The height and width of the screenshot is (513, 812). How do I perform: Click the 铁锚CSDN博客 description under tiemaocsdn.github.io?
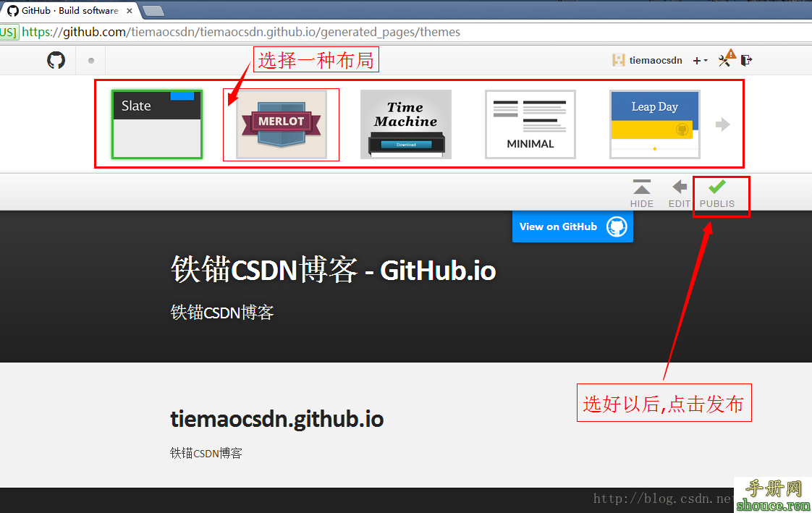pos(206,454)
